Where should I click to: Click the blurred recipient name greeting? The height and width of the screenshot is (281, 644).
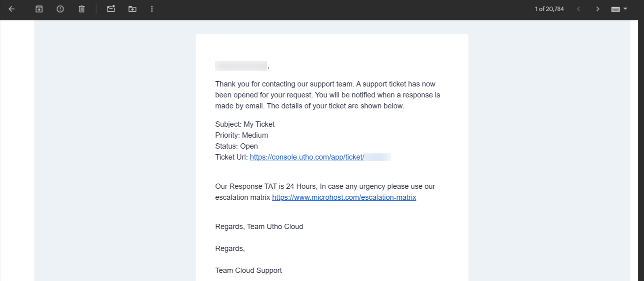(x=241, y=66)
